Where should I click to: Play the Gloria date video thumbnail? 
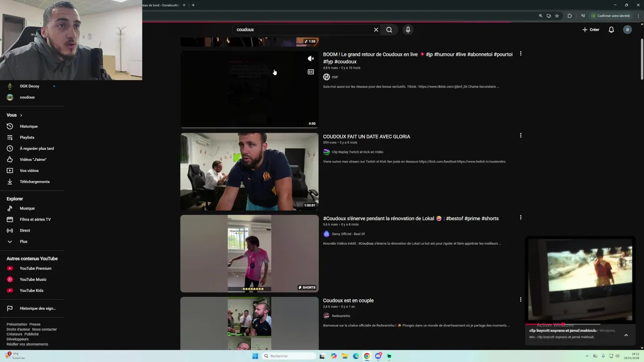pyautogui.click(x=250, y=171)
